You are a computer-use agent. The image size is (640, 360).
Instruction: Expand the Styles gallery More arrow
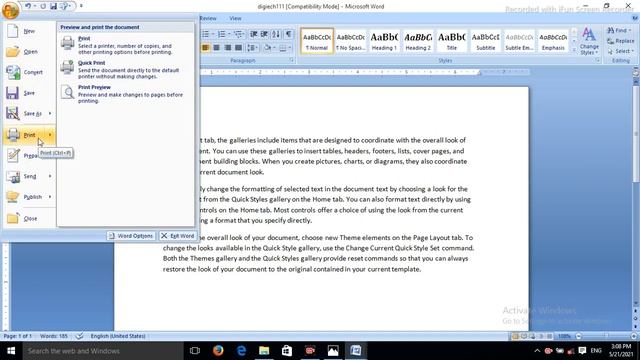(574, 49)
